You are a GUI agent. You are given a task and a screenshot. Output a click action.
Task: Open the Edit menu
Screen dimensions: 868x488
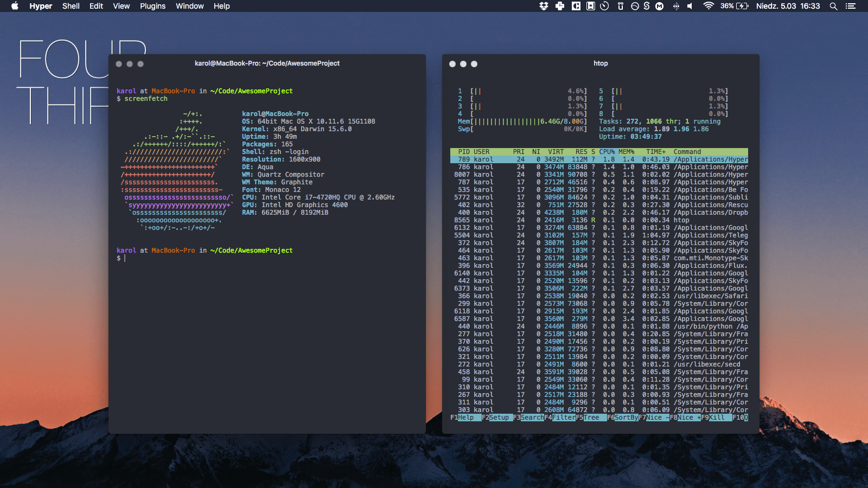coord(96,6)
